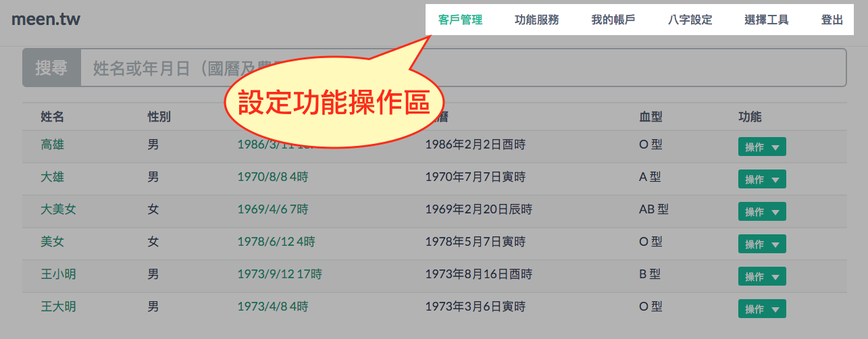Click the B 型 blood type for 王小明
This screenshot has height=339, width=868.
[x=650, y=274]
